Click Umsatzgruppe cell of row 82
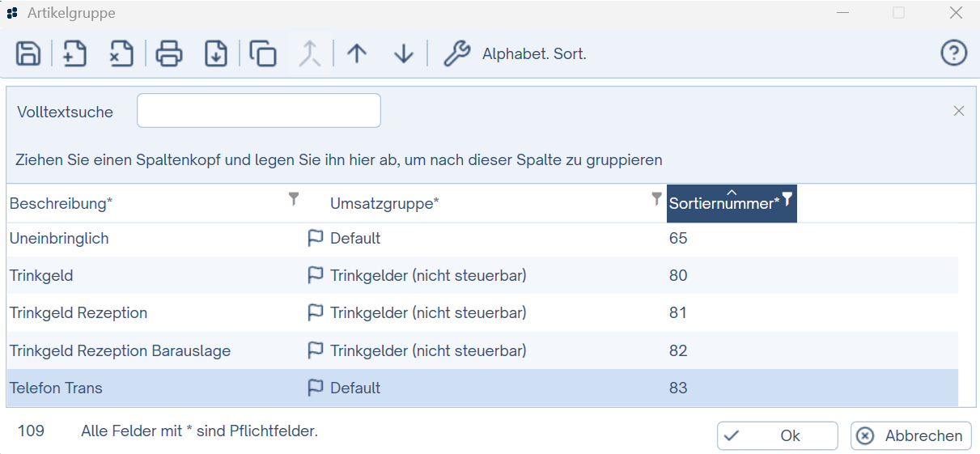This screenshot has width=980, height=454. coord(428,350)
